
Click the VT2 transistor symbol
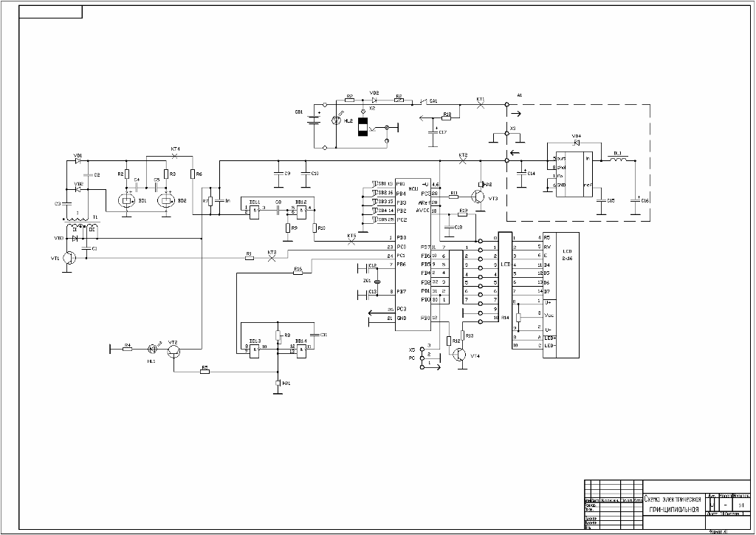click(x=174, y=351)
